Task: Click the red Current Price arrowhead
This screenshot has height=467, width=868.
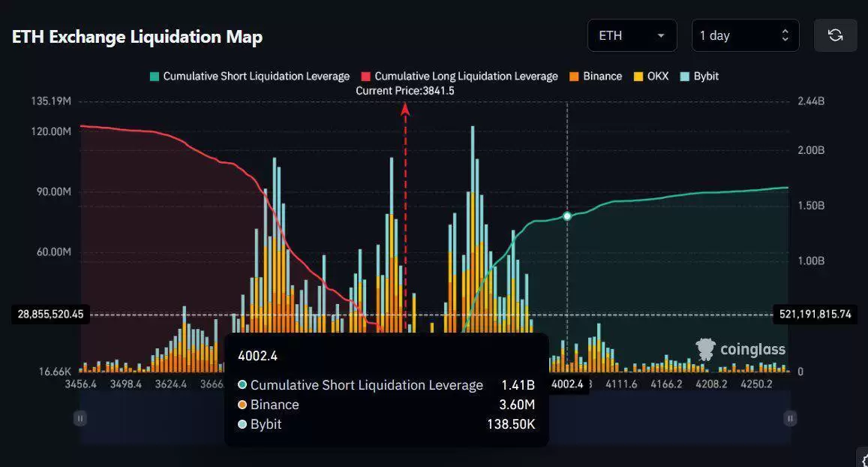Action: pyautogui.click(x=405, y=109)
